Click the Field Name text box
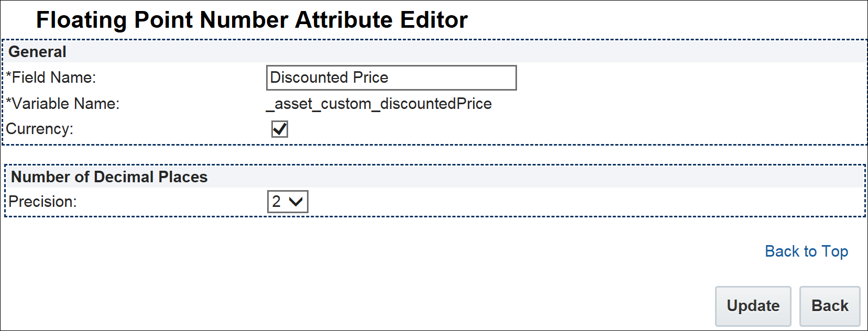Screen dimensions: 868x331 coord(391,78)
